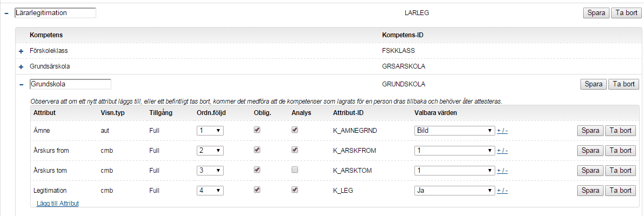
Task: Toggle Oblig. checkbox for Ämne attribute
Action: (257, 130)
